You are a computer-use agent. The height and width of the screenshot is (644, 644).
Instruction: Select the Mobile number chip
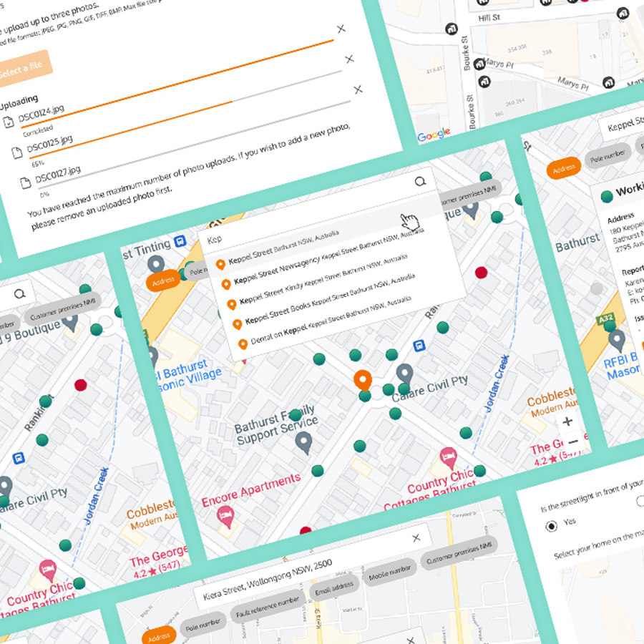[389, 573]
